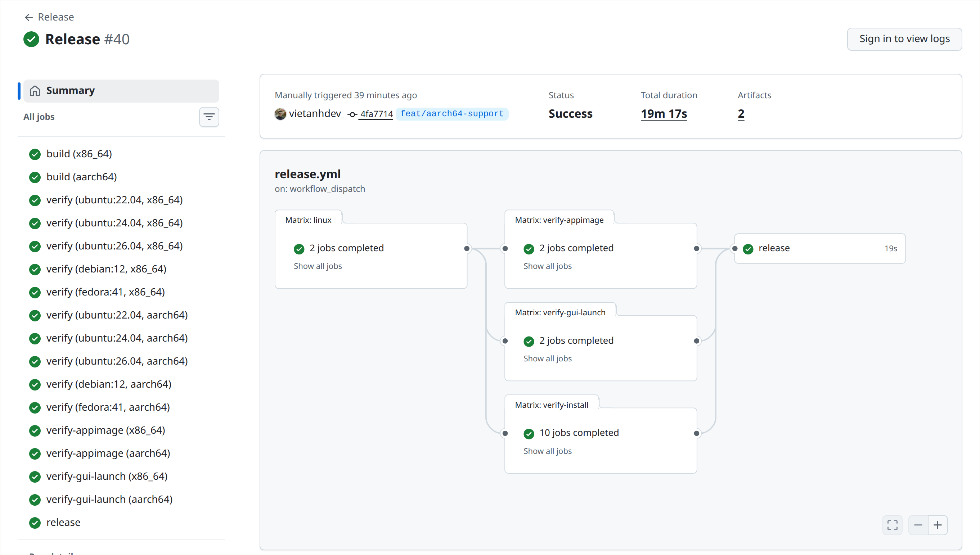The width and height of the screenshot is (980, 555).
Task: Click the green success icon next to Release #40
Action: [31, 39]
